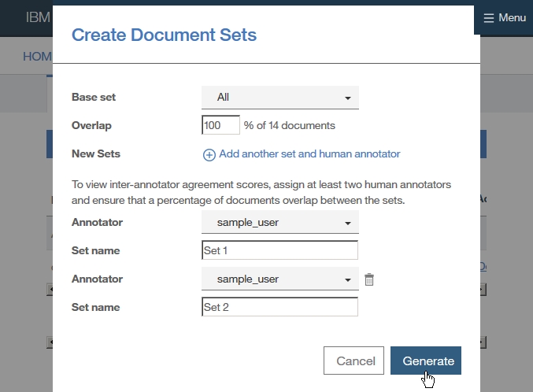Click the Add another set and human annotator link

pos(309,154)
